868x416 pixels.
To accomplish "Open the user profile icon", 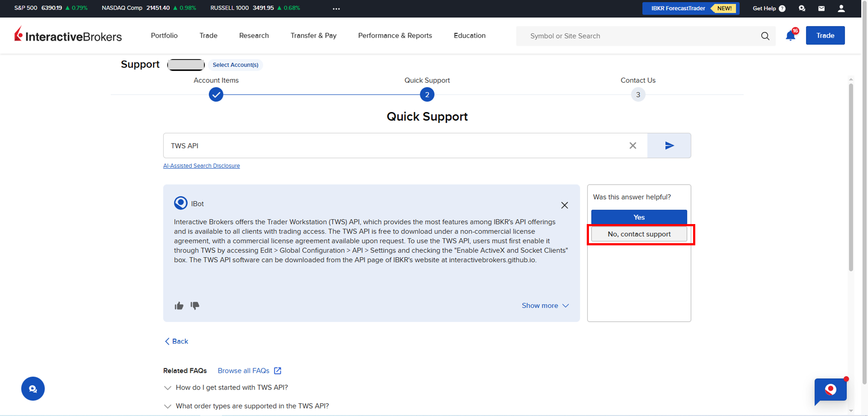I will pyautogui.click(x=841, y=8).
